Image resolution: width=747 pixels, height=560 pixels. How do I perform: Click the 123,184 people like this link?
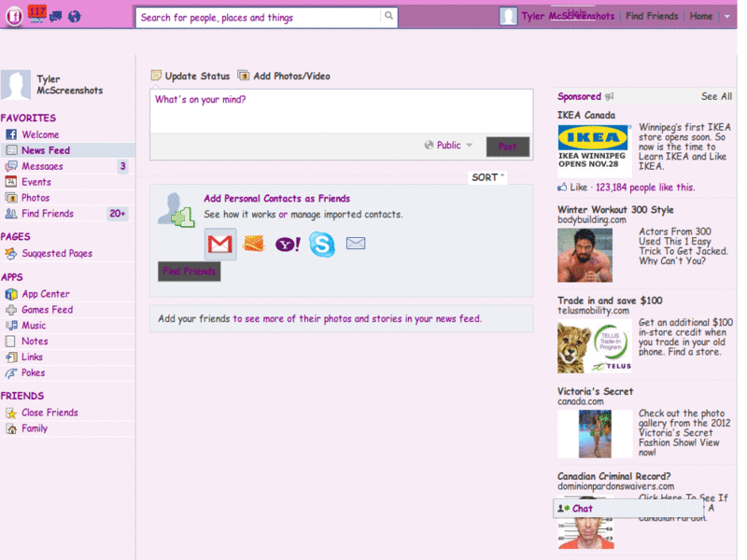pos(645,188)
